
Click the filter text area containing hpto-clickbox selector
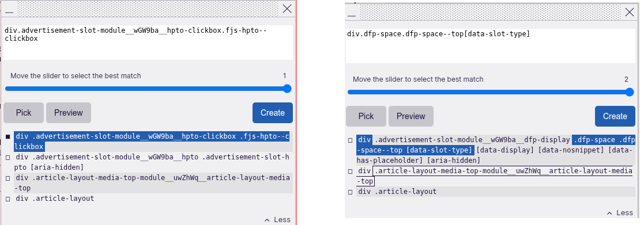click(148, 43)
